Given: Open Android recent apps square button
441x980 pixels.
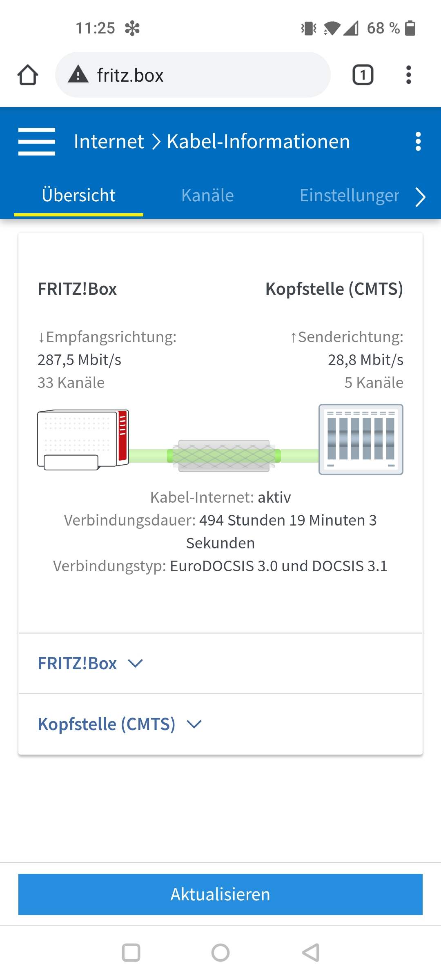Looking at the screenshot, I should pos(131,953).
